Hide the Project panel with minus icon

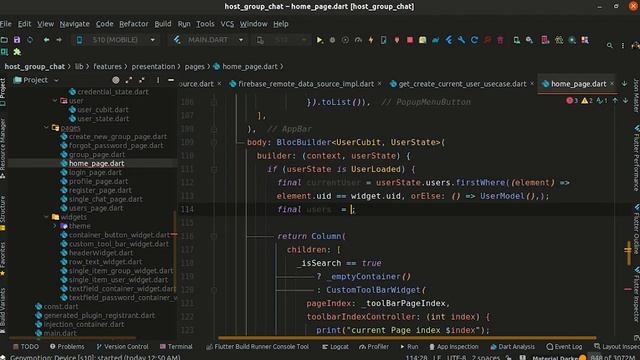point(171,80)
